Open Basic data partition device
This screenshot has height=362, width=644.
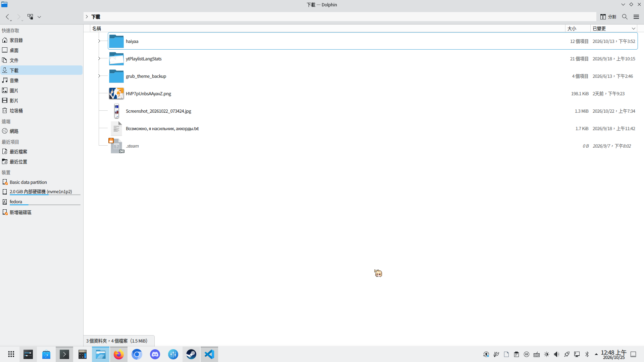[x=41, y=182]
